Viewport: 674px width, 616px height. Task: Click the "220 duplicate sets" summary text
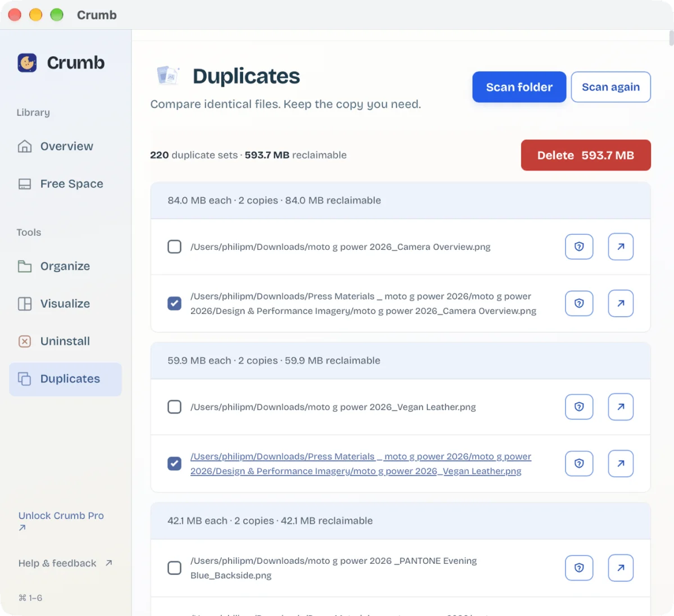click(x=194, y=155)
